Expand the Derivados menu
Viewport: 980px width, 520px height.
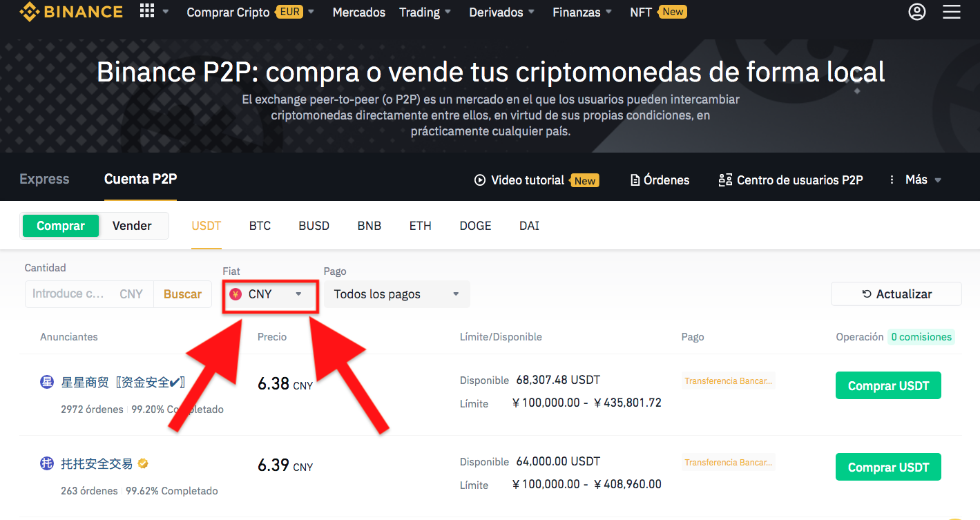[x=501, y=12]
